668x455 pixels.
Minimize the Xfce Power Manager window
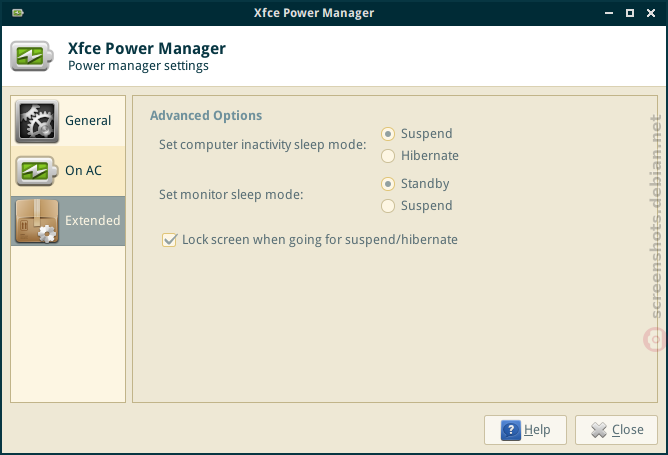pyautogui.click(x=609, y=13)
